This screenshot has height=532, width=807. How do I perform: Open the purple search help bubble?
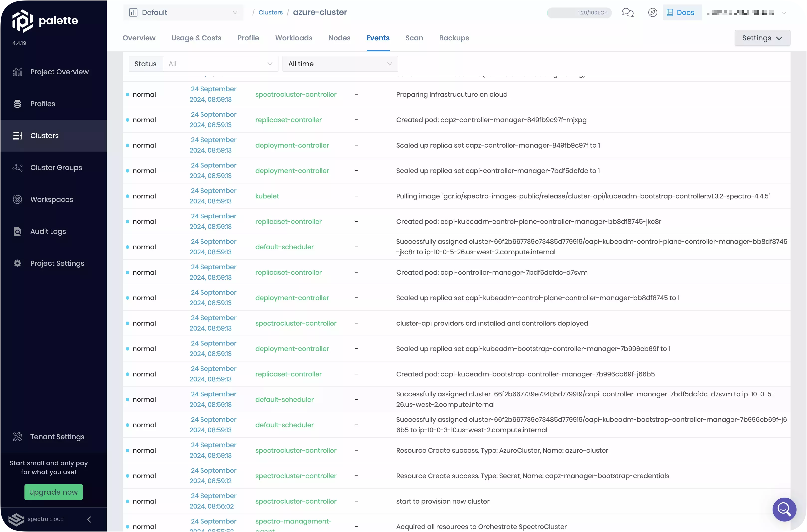point(784,509)
